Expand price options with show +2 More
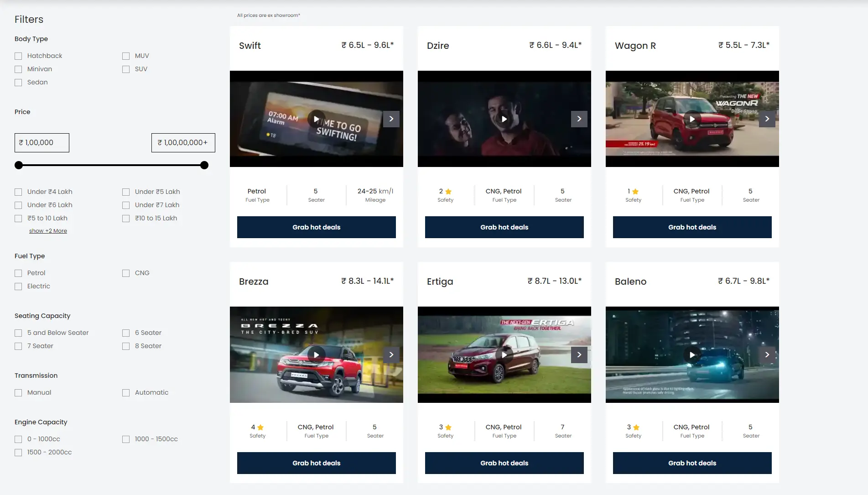This screenshot has width=868, height=495. (48, 231)
